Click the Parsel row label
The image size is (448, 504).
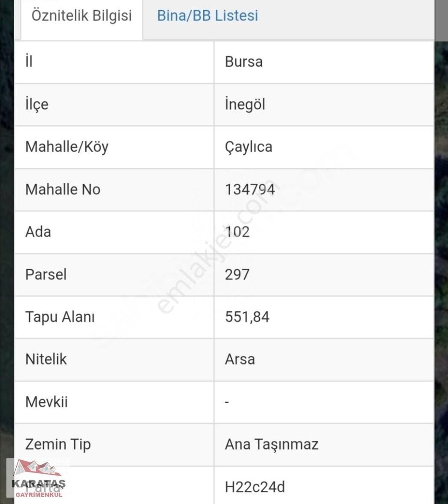tap(46, 274)
